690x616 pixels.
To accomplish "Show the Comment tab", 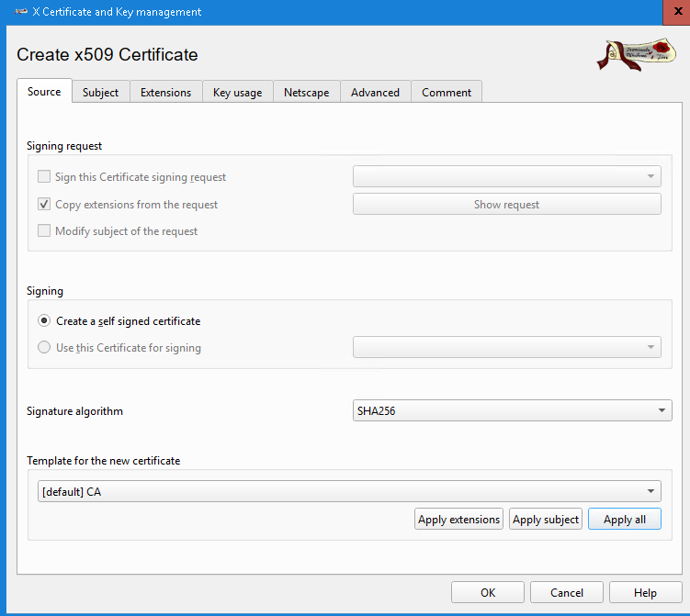I will (x=447, y=93).
